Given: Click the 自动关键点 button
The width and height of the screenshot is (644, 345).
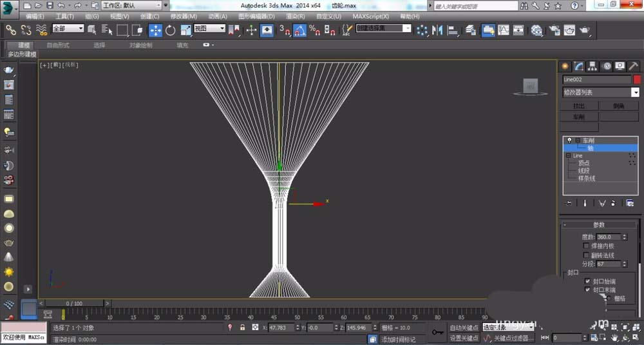Looking at the screenshot, I should coord(464,328).
